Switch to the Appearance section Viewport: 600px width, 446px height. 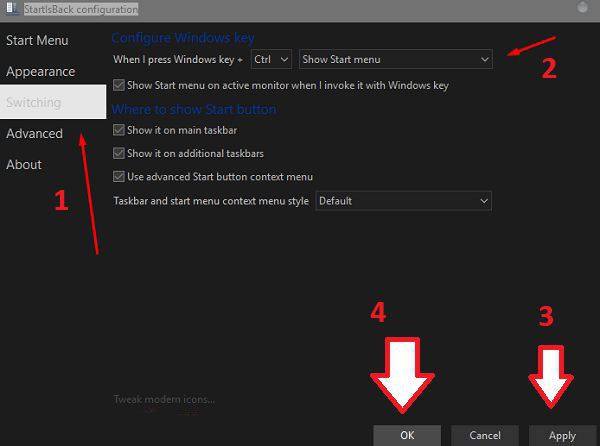point(41,72)
